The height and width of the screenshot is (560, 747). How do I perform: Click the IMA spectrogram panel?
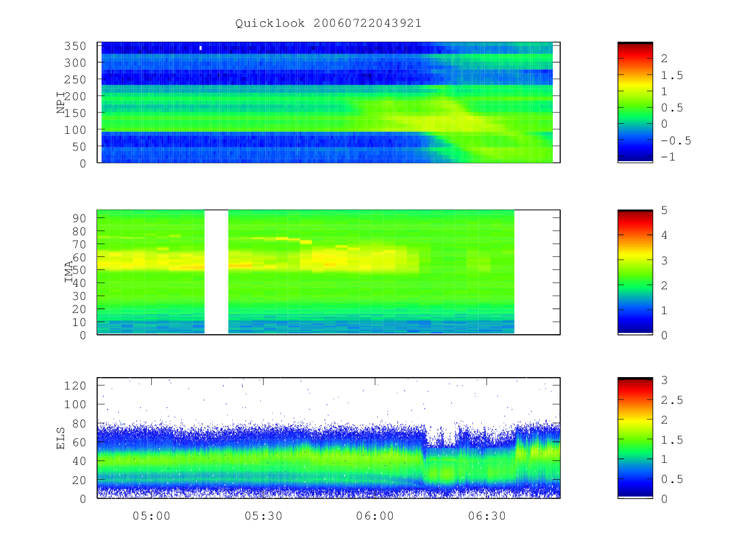pos(329,272)
